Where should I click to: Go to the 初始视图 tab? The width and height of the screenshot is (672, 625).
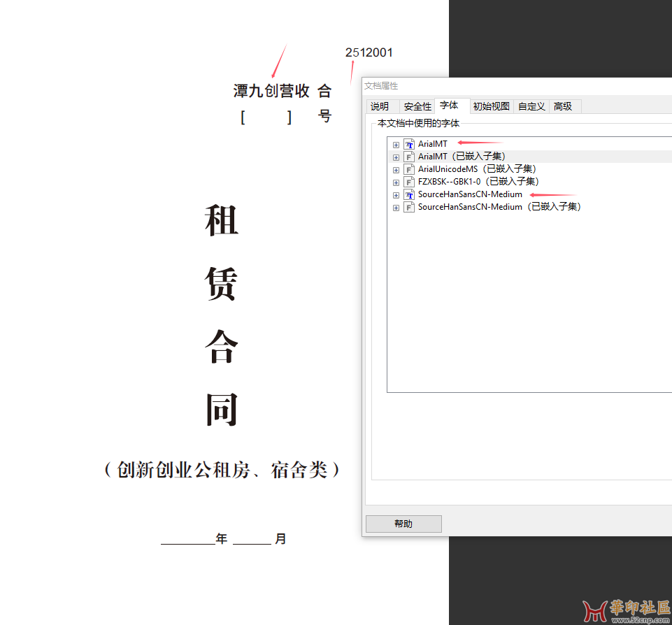click(491, 106)
